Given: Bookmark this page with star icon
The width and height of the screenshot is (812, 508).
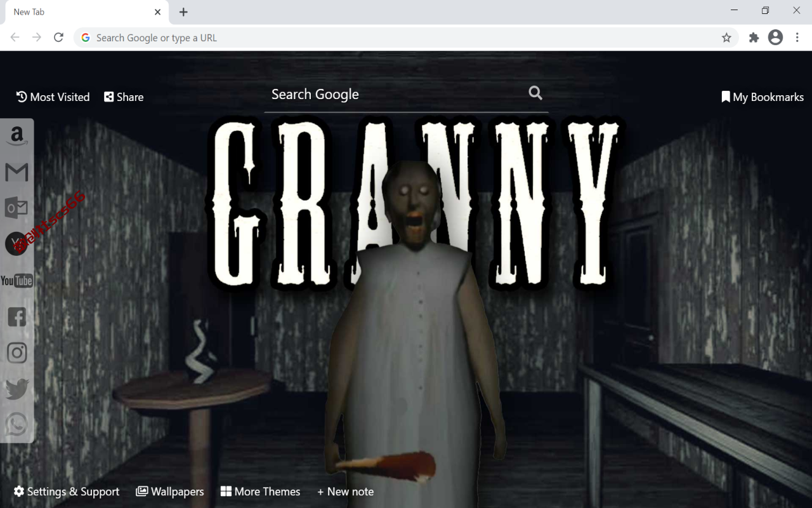Looking at the screenshot, I should tap(726, 37).
